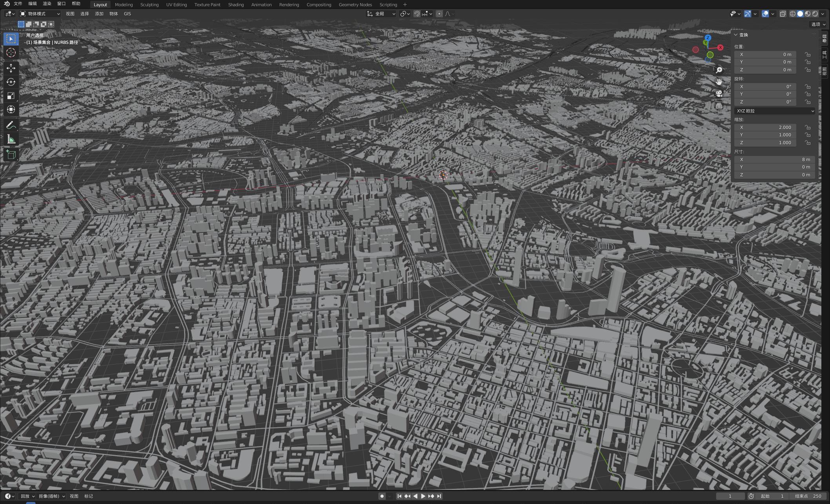830x504 pixels.
Task: Activate the Annotate pencil tool
Action: 11,125
